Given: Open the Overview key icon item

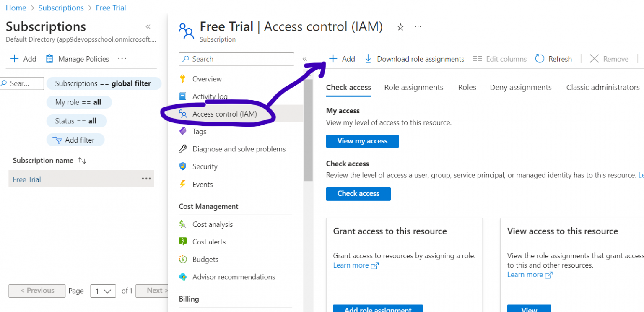Looking at the screenshot, I should pyautogui.click(x=207, y=79).
